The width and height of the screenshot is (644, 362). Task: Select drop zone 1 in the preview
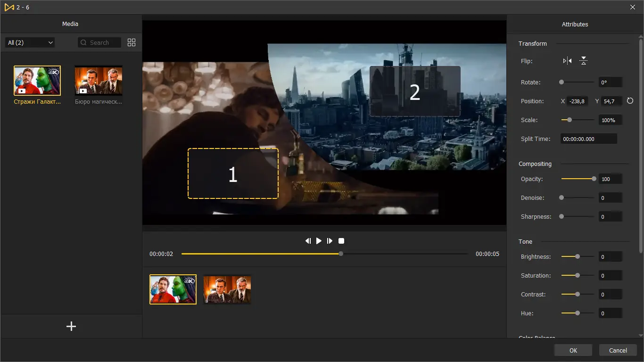(x=233, y=173)
